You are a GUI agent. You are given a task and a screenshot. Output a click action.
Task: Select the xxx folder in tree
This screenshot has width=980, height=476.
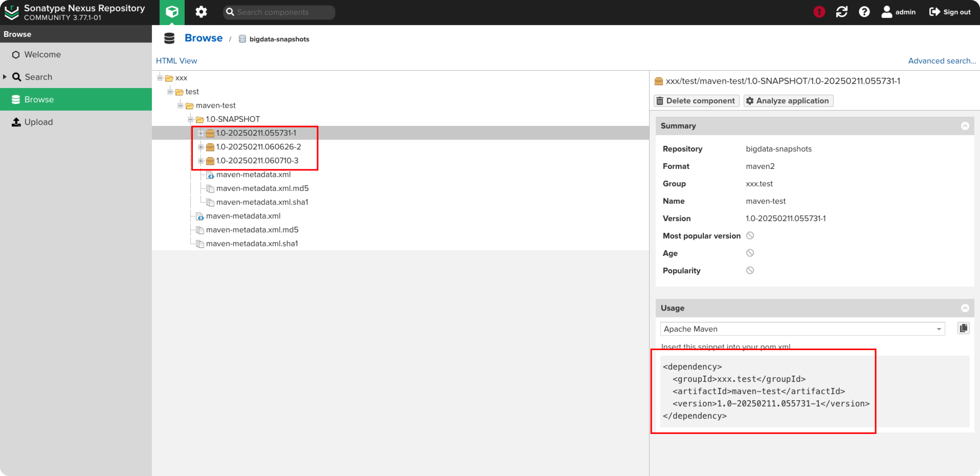point(181,78)
